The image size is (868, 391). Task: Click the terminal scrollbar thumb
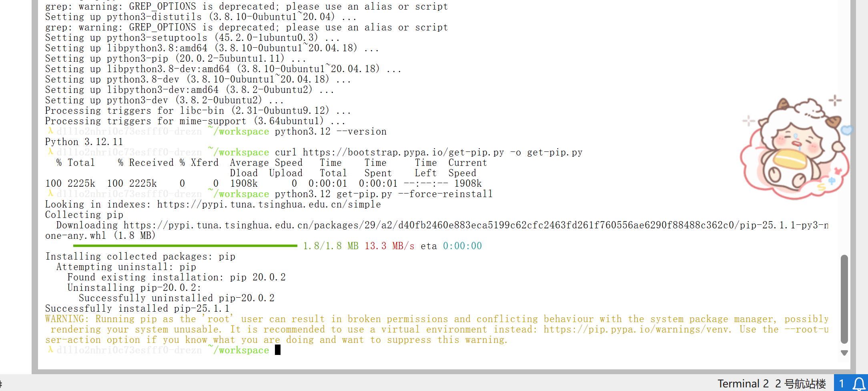(x=844, y=299)
